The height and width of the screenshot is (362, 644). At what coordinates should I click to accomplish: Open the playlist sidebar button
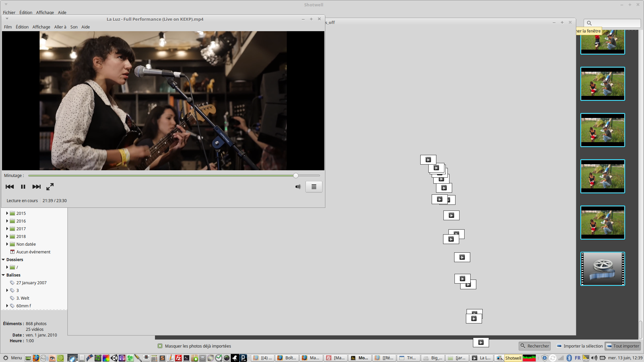click(314, 187)
